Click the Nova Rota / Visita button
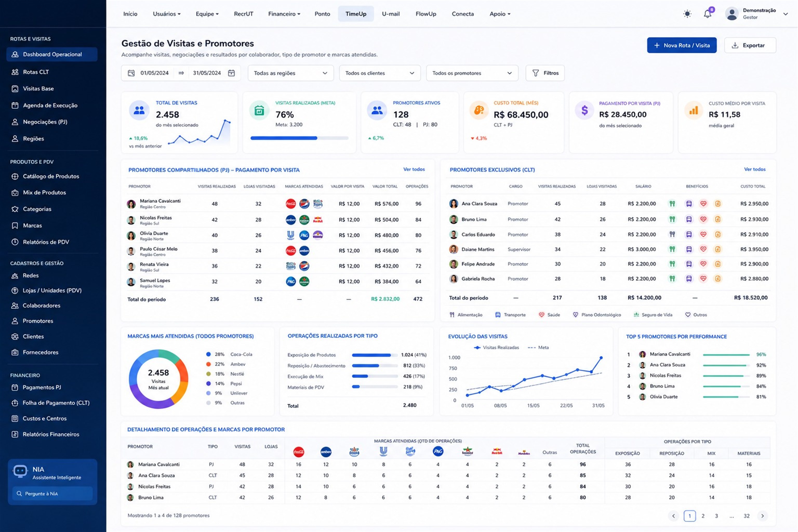This screenshot has height=532, width=798. (682, 45)
